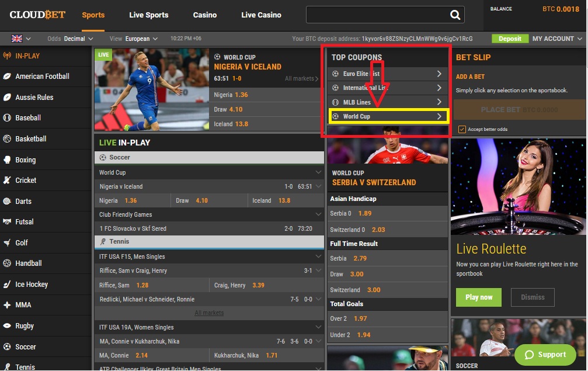
Task: Click the Futsal icon in sidebar
Action: (7, 221)
